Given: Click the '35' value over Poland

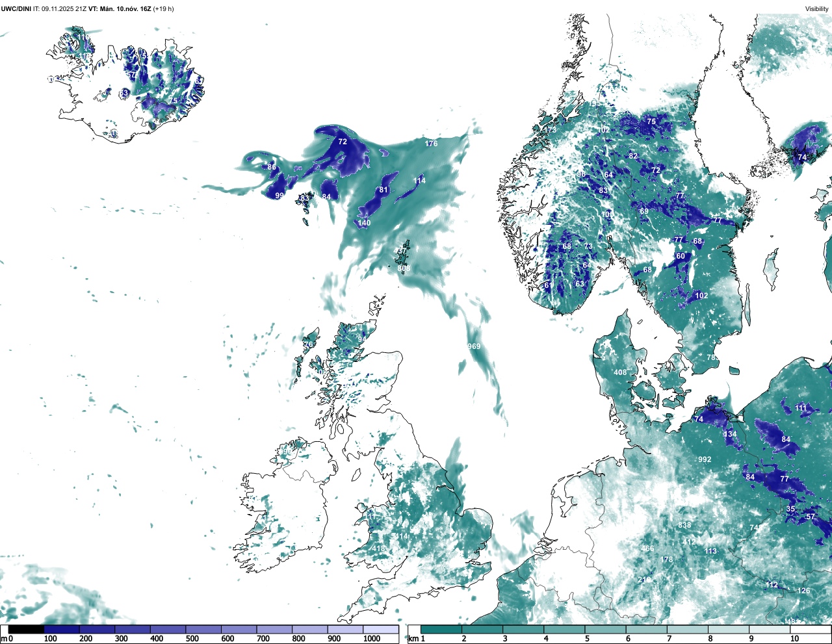Looking at the screenshot, I should [790, 509].
